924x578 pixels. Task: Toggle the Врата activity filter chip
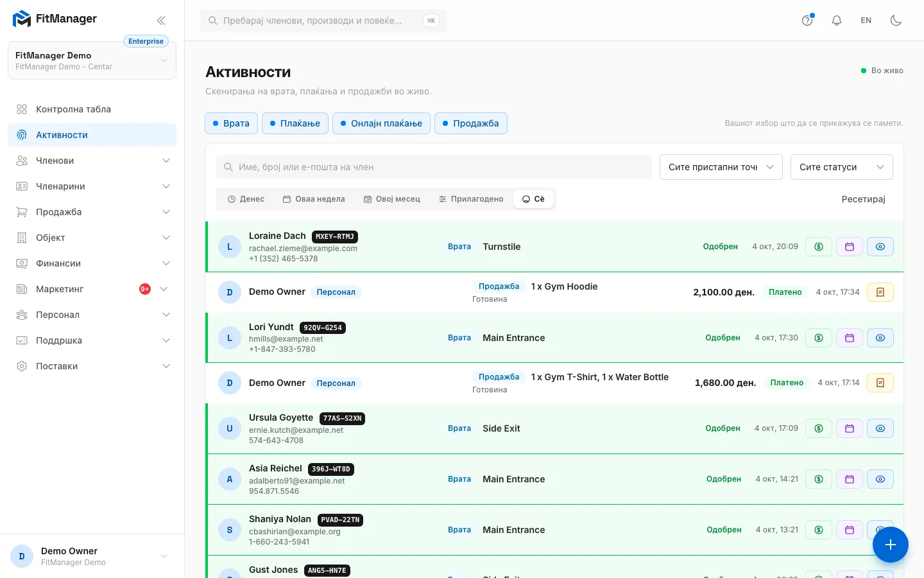(x=231, y=123)
